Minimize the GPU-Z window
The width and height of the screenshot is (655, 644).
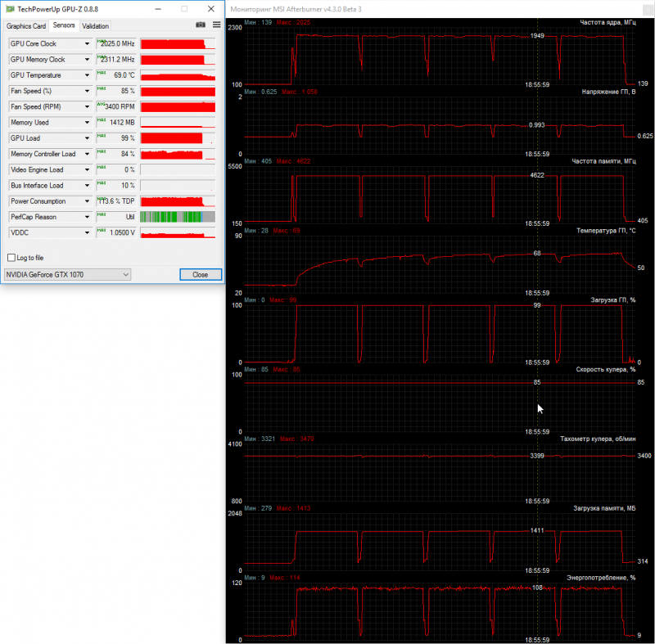(x=158, y=9)
